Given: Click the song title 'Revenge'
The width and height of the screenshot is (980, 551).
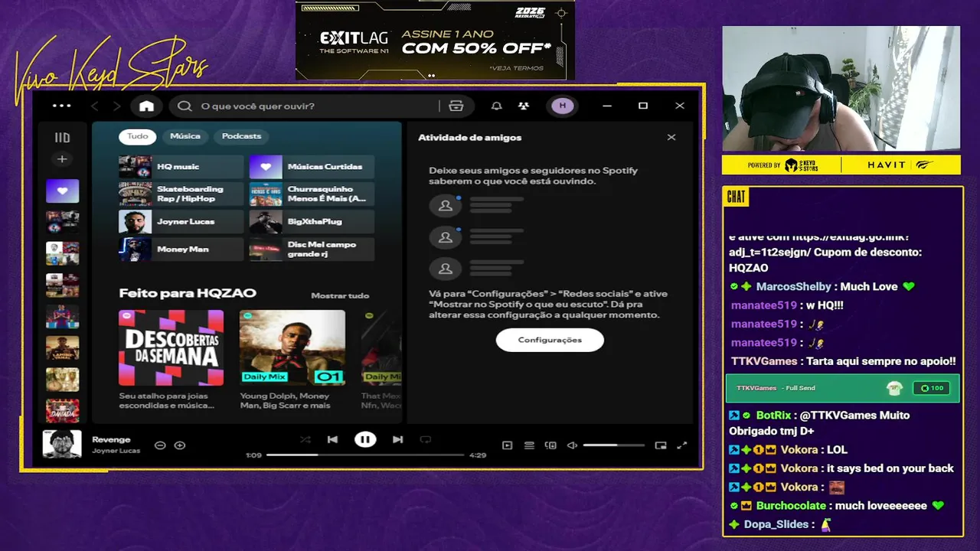Looking at the screenshot, I should click(x=111, y=440).
